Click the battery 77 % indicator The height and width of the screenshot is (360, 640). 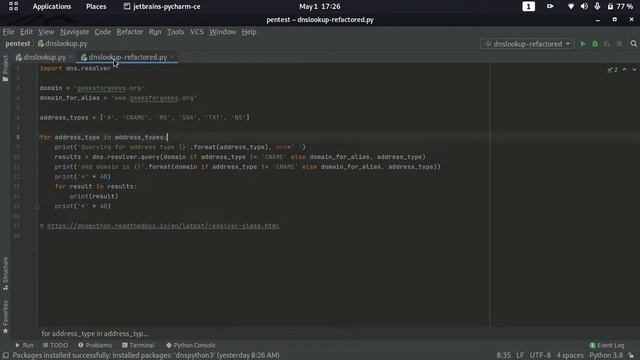click(620, 7)
